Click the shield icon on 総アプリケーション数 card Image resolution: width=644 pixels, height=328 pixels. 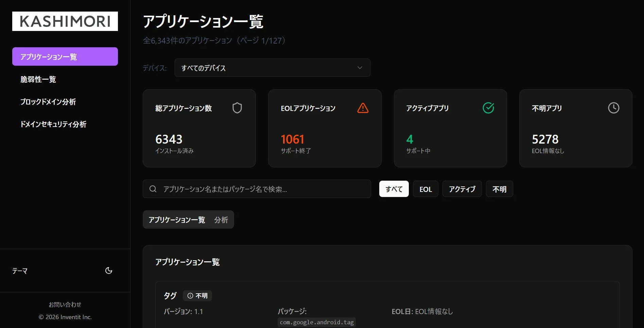pos(237,108)
